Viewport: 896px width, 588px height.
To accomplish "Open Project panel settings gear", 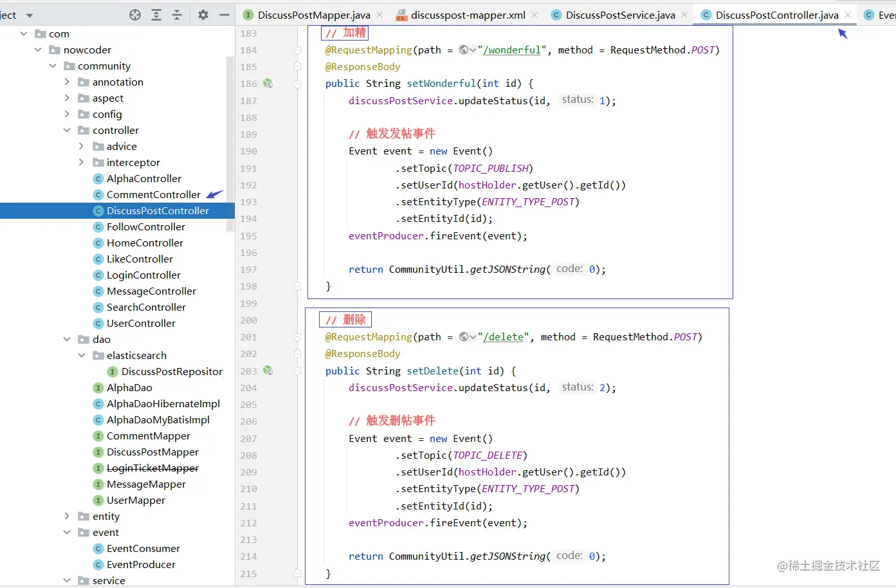I will click(x=203, y=15).
